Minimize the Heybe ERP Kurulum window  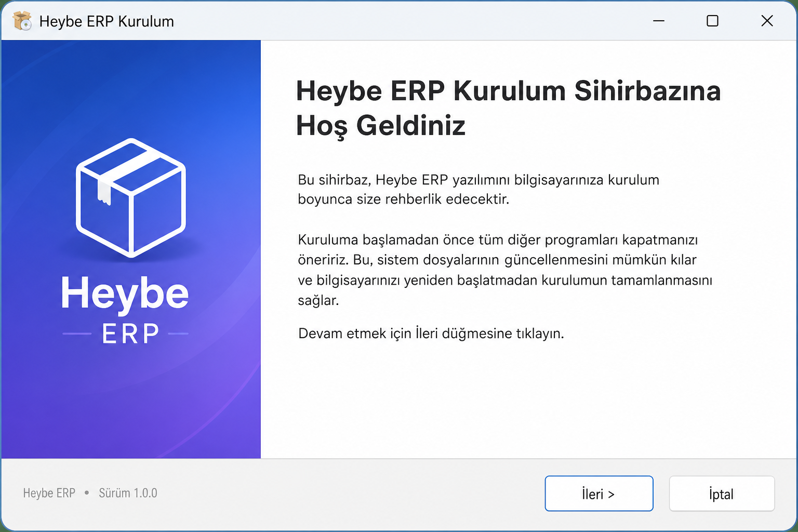(659, 21)
